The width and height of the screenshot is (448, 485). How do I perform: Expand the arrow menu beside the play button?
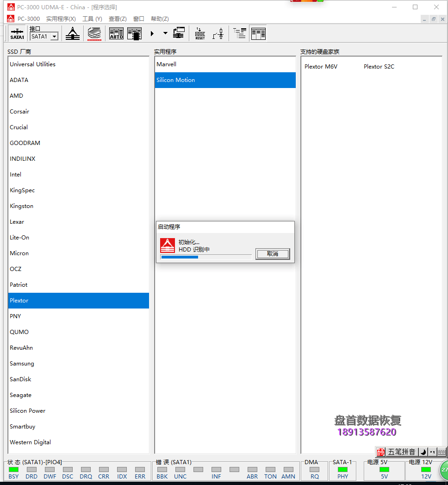165,33
